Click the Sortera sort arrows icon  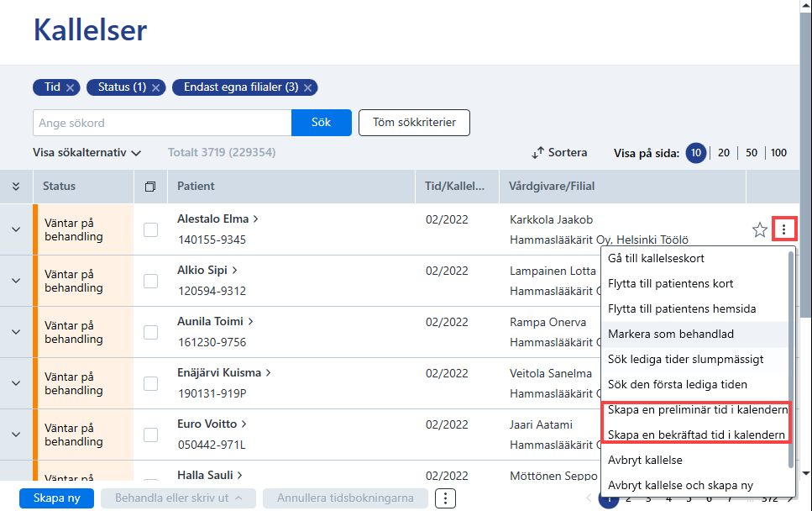(x=538, y=153)
